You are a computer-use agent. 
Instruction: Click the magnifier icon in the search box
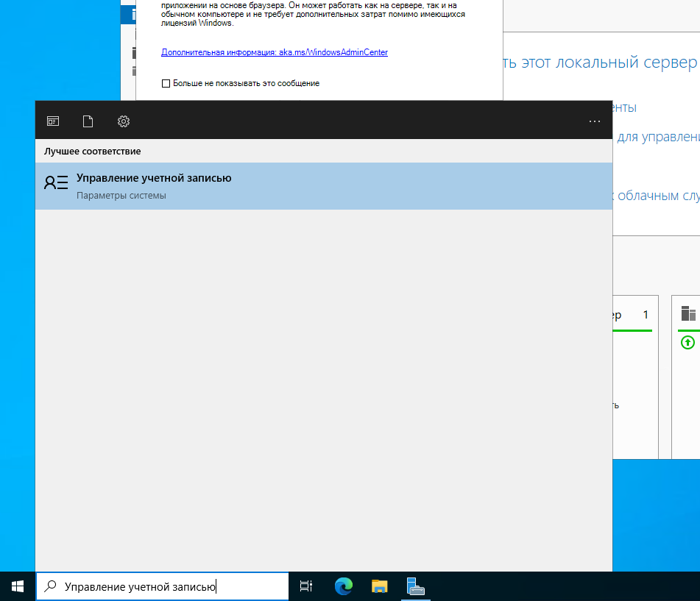(51, 586)
